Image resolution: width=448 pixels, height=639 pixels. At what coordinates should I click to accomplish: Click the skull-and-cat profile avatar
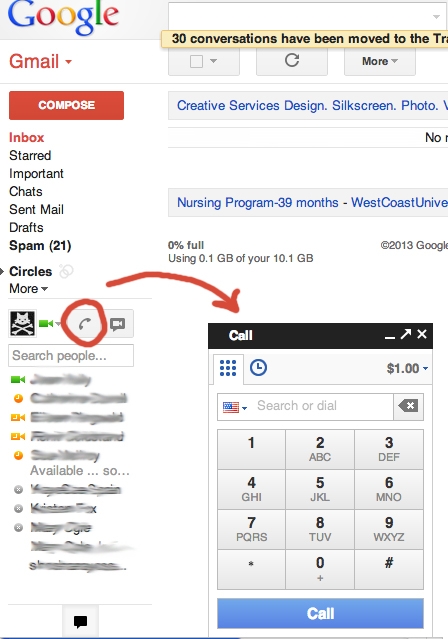click(22, 324)
